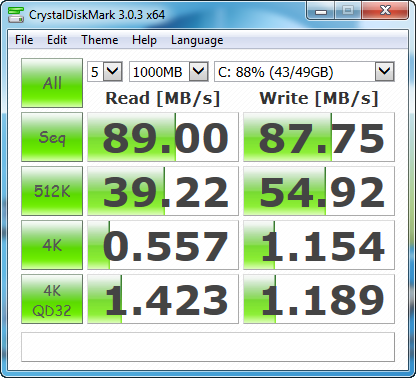This screenshot has height=378, width=416.
Task: Click the 4K QD32 read result 1.423
Action: point(163,299)
